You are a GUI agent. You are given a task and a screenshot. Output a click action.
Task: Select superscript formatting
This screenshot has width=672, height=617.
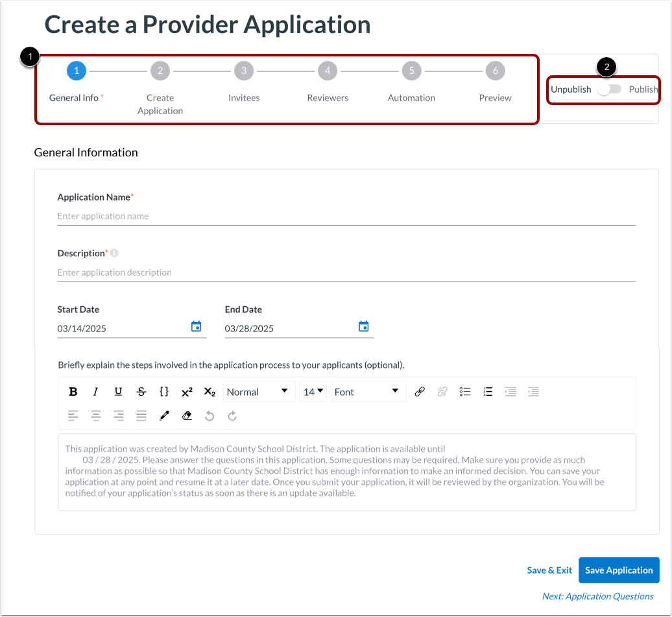pos(186,391)
